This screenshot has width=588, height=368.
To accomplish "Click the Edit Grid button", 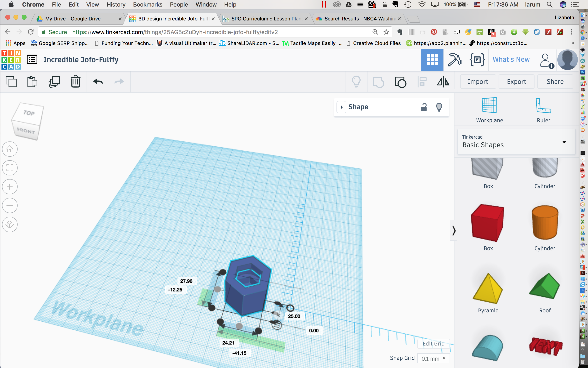I will (433, 344).
